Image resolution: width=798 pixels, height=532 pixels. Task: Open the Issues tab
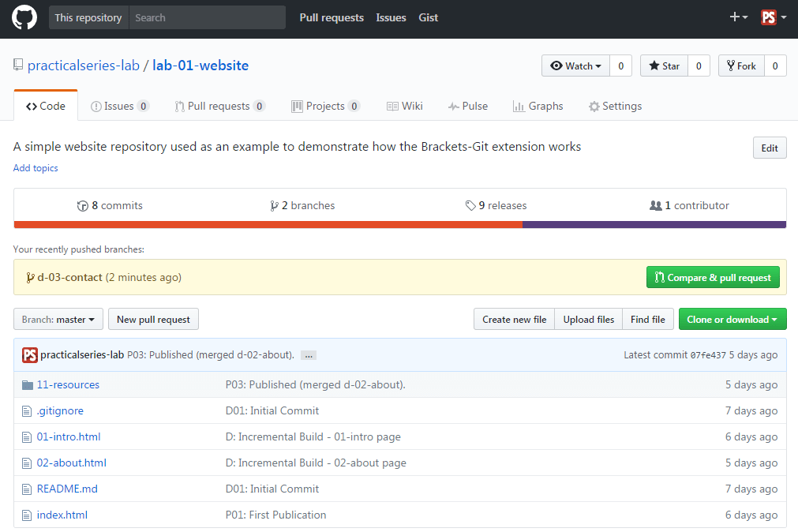(x=120, y=106)
